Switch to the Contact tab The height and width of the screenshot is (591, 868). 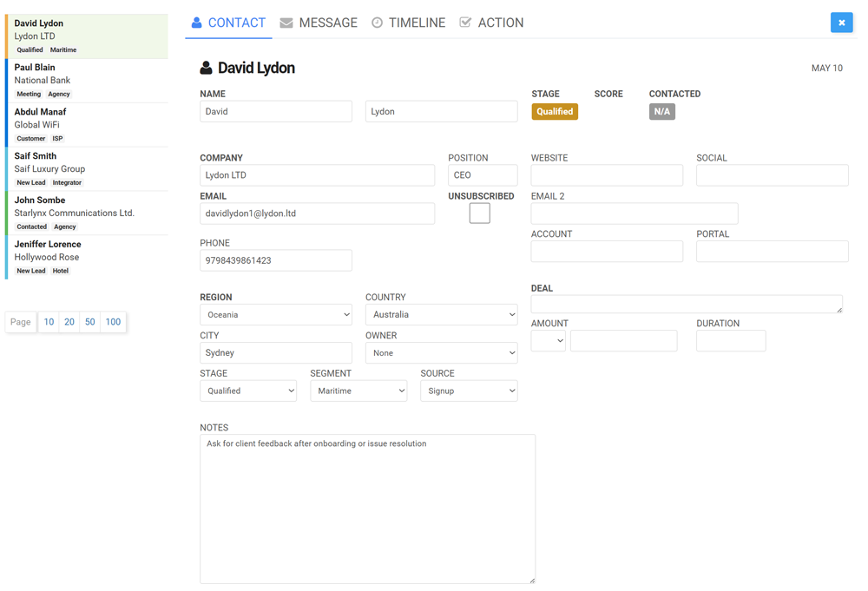pyautogui.click(x=228, y=23)
